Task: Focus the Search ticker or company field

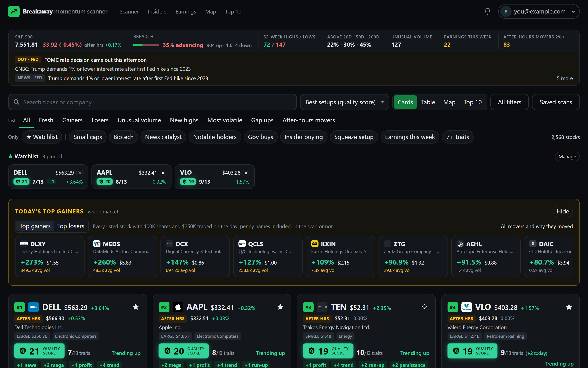Action: pyautogui.click(x=152, y=102)
